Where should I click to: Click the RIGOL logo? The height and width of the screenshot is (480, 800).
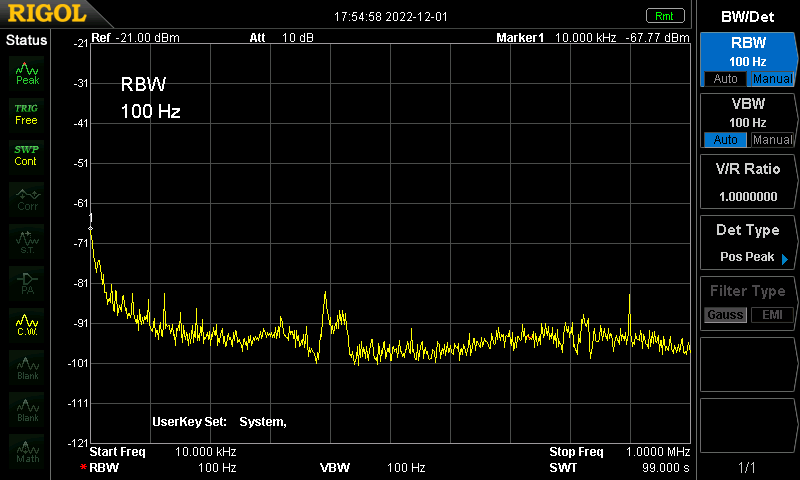pyautogui.click(x=47, y=13)
